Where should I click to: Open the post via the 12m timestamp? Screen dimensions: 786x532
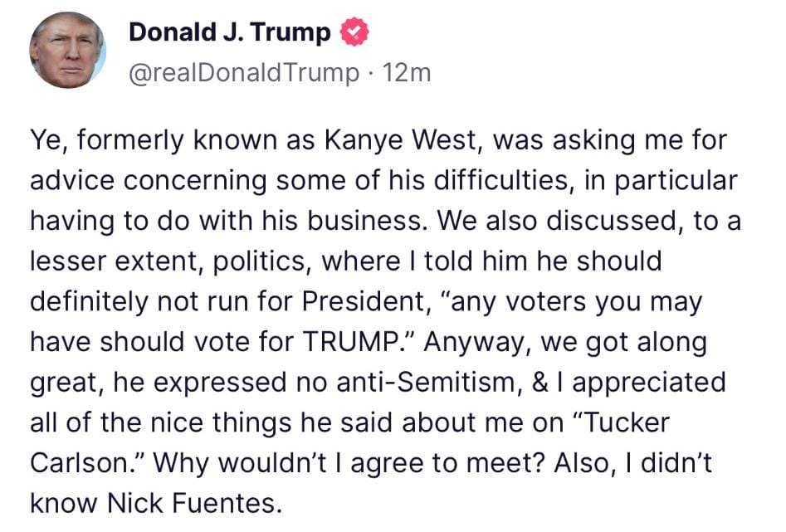(408, 73)
